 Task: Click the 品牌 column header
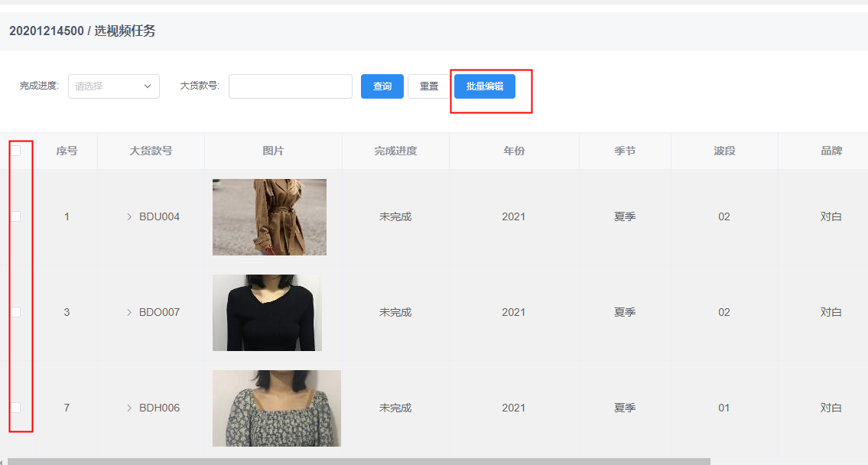tap(831, 151)
